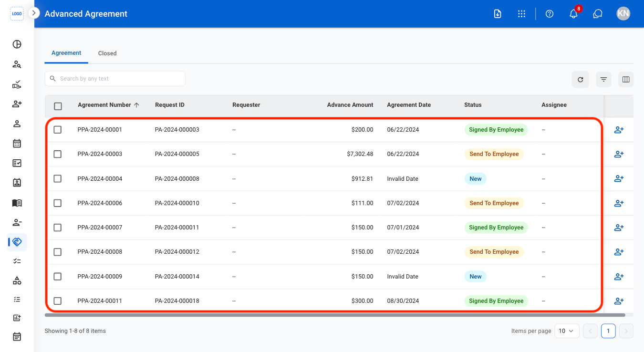Check the PPA-2024-00001 row checkbox
Screen dimensions: 644x352
coord(58,130)
